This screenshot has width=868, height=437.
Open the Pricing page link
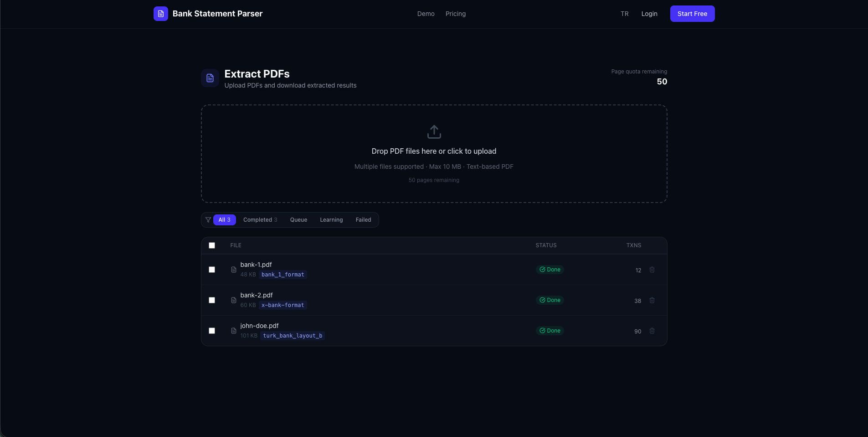(x=456, y=14)
